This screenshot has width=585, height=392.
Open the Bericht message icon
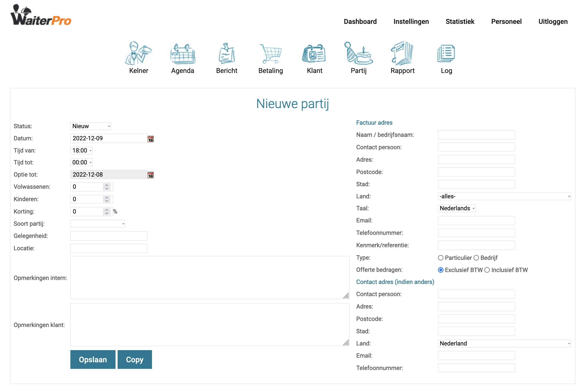226,53
